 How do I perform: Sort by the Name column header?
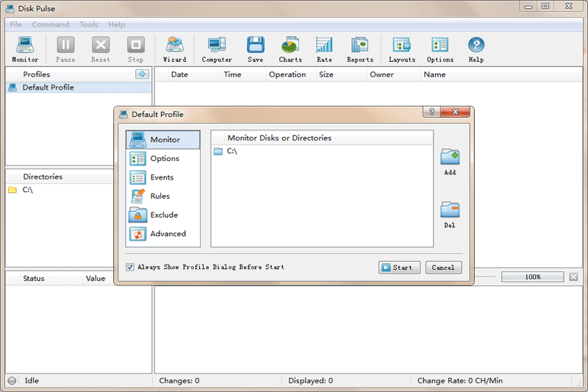[x=501, y=74]
